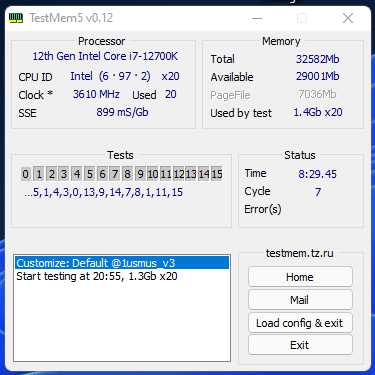Click PageFile value 7036Mb
The height and width of the screenshot is (375, 375).
point(317,94)
